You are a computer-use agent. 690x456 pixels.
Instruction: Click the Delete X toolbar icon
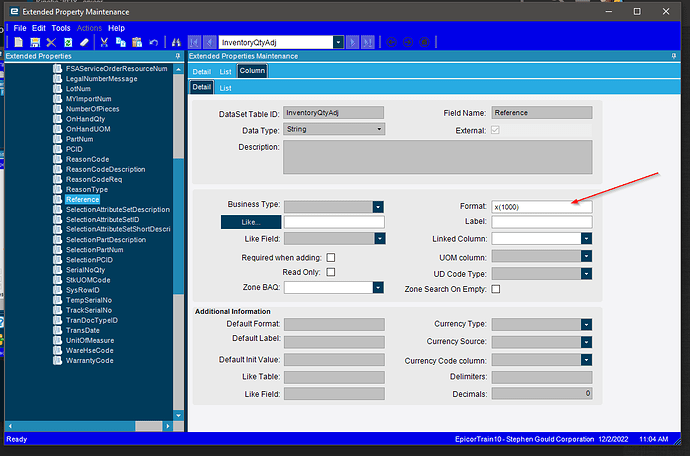coord(51,42)
